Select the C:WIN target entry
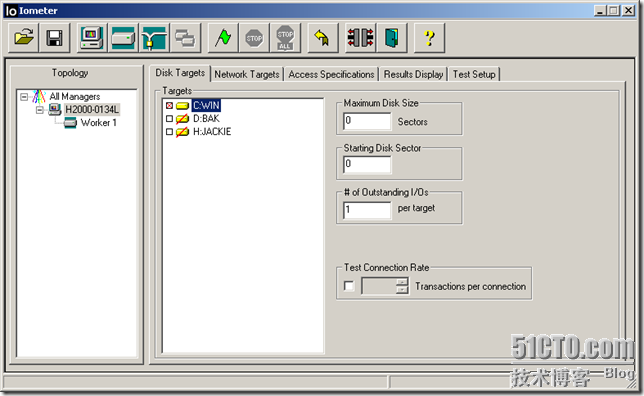Viewport: 644px width, 396px height. 206,106
